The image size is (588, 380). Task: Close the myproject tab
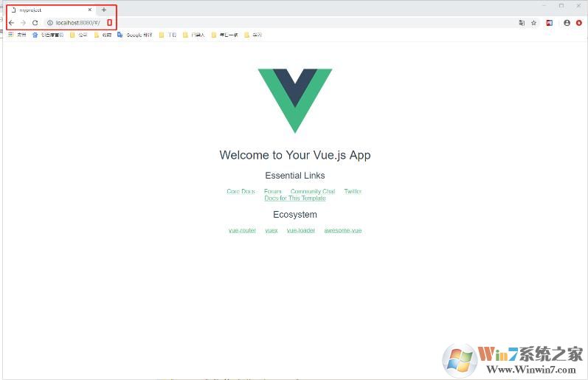pyautogui.click(x=89, y=10)
